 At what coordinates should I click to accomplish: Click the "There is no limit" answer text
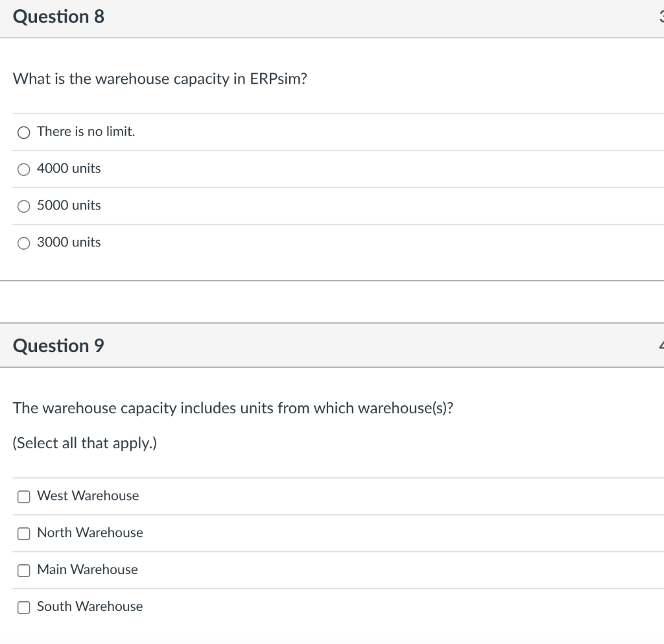(x=86, y=131)
